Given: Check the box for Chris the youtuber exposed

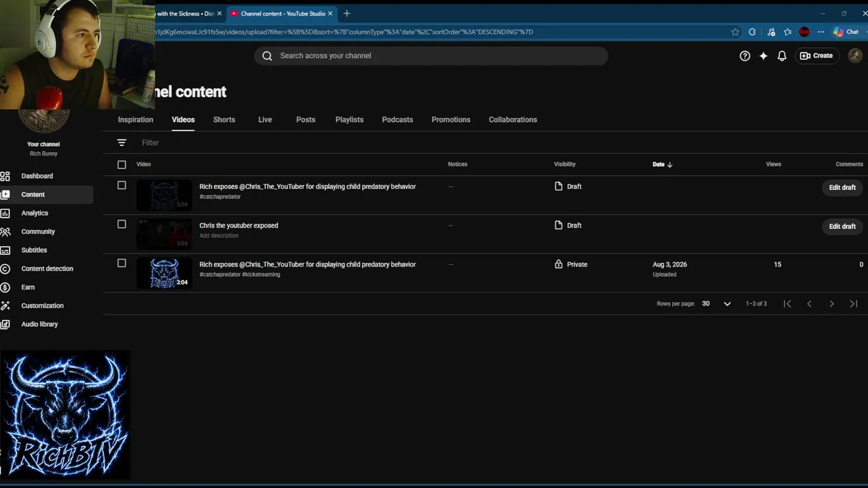Looking at the screenshot, I should point(121,224).
